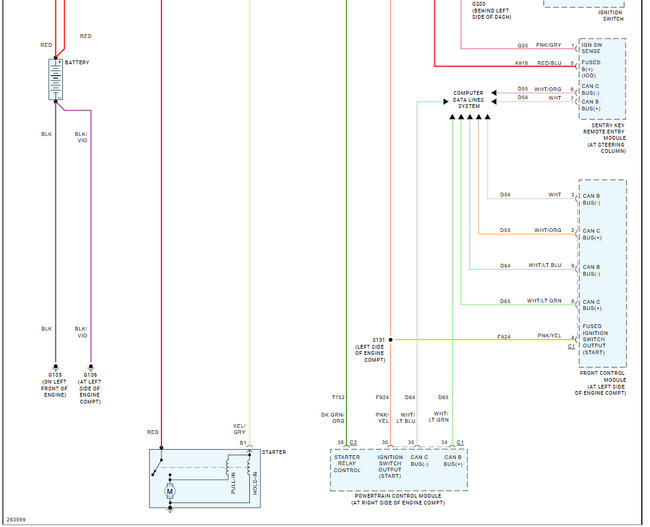Click CAN C BUS(-) in the PCM box
The height and width of the screenshot is (527, 650).
pos(420,461)
